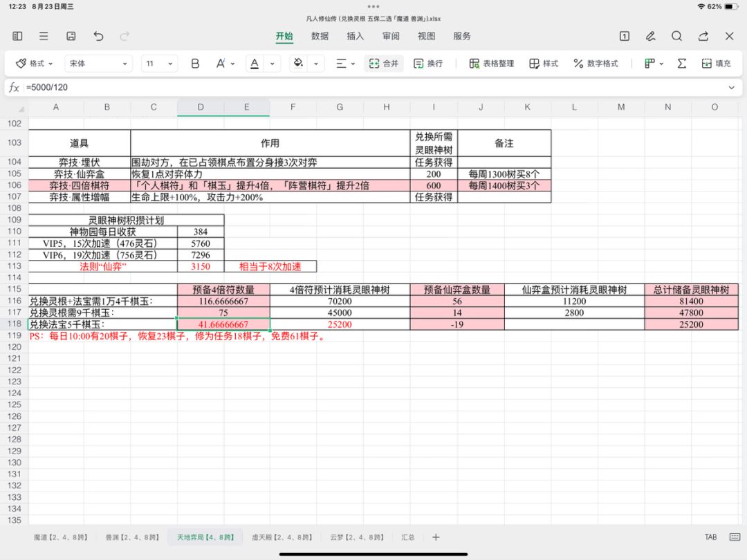The width and height of the screenshot is (747, 560).
Task: Open the 汇总 sheet tab
Action: tap(407, 537)
